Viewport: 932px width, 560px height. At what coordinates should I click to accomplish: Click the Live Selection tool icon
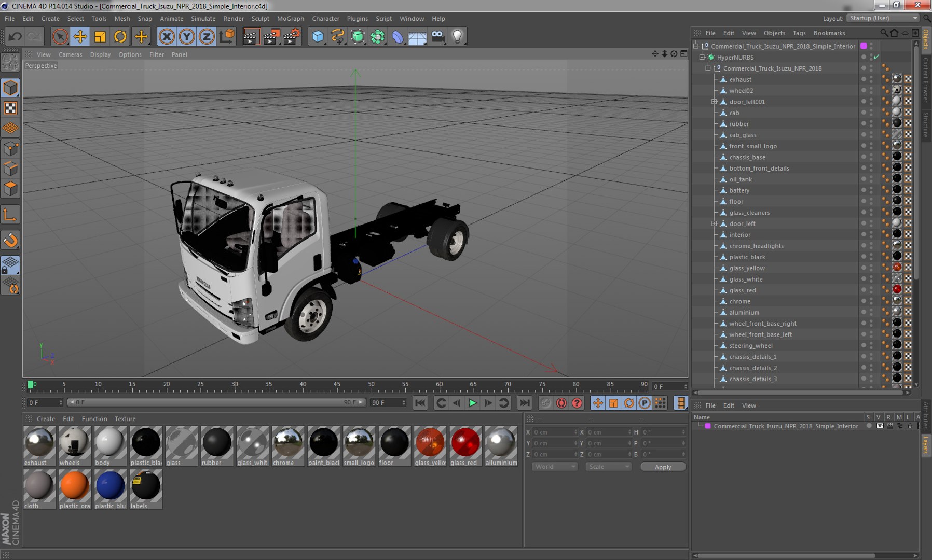click(x=60, y=37)
